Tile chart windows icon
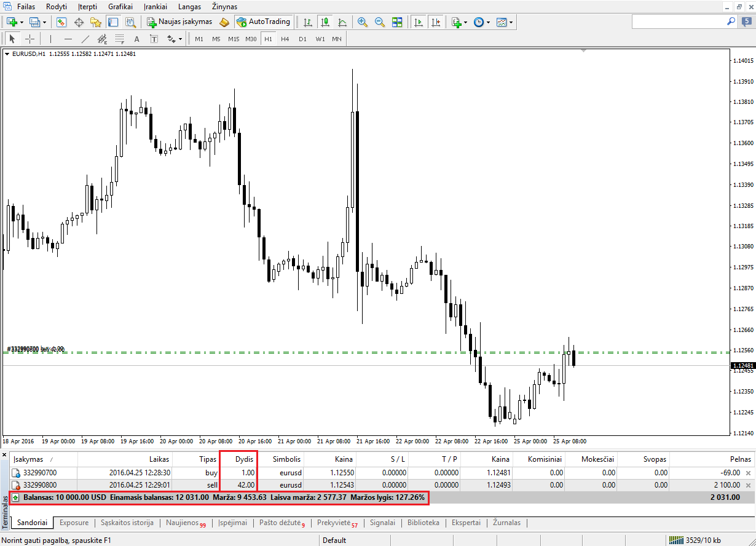Image resolution: width=756 pixels, height=546 pixels. click(396, 22)
